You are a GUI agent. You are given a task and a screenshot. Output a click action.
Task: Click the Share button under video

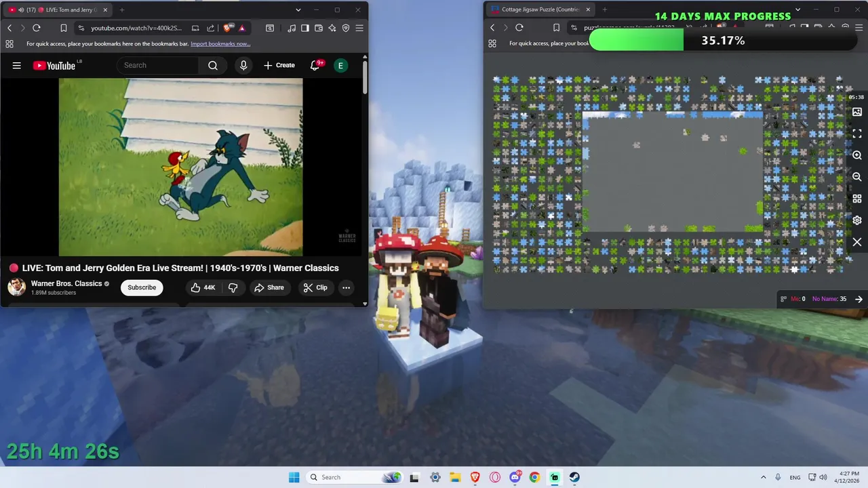(269, 287)
